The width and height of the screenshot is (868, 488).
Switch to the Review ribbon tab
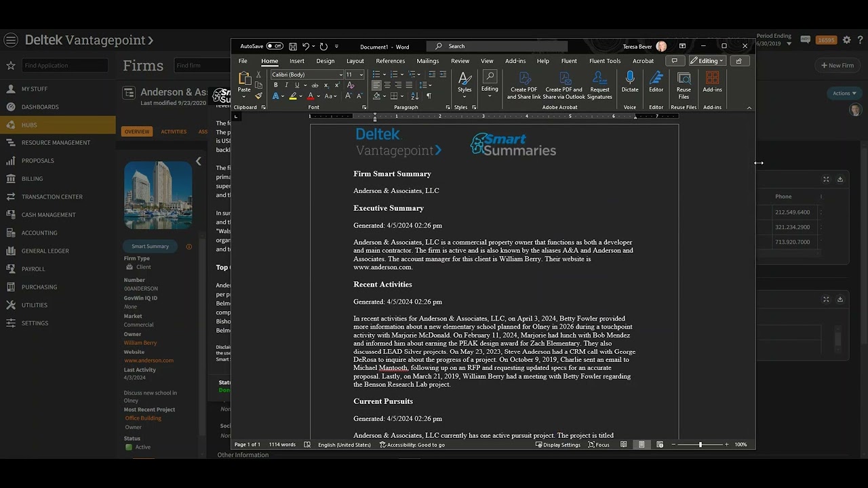pos(460,61)
